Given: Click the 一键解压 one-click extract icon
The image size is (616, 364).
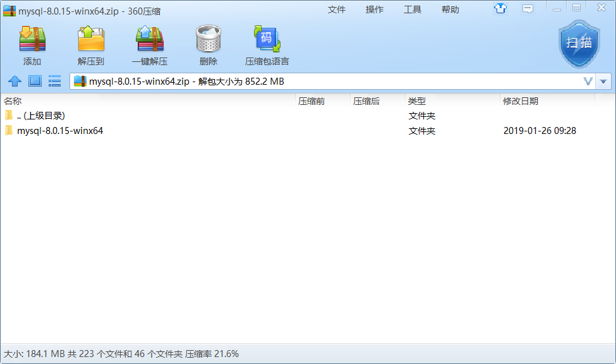Looking at the screenshot, I should click(x=150, y=39).
